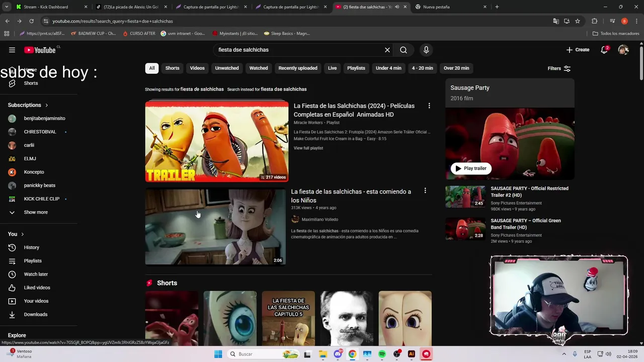
Task: Go to the YouTube home logo
Action: [x=40, y=50]
